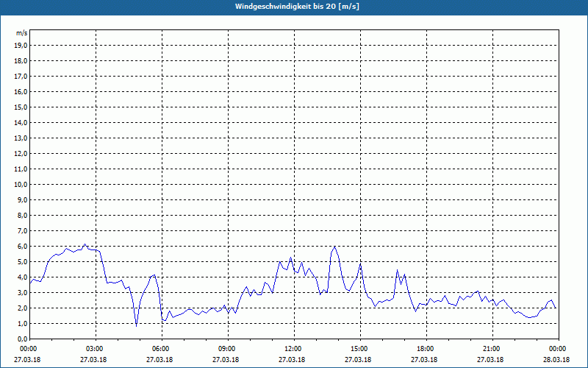
Task: Click the 27.03.18 date under 00:00
Action: pos(27,359)
